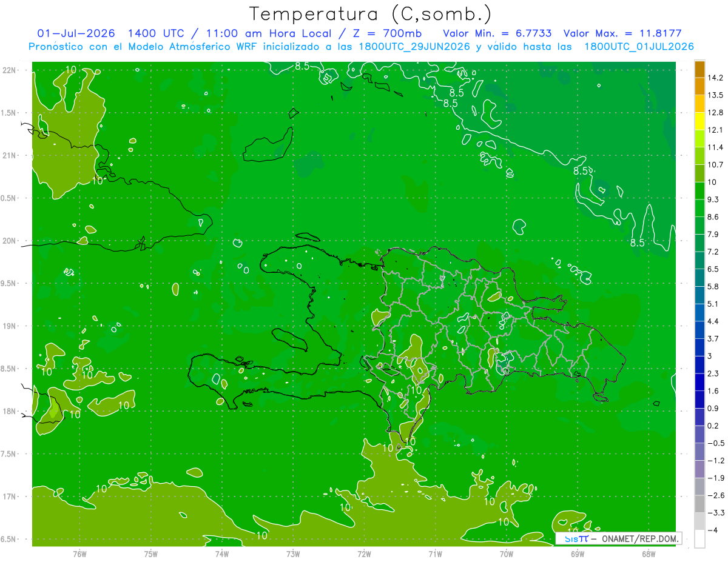The height and width of the screenshot is (562, 728).
Task: Click the '0.5N' latitude axis label
Action: point(9,198)
